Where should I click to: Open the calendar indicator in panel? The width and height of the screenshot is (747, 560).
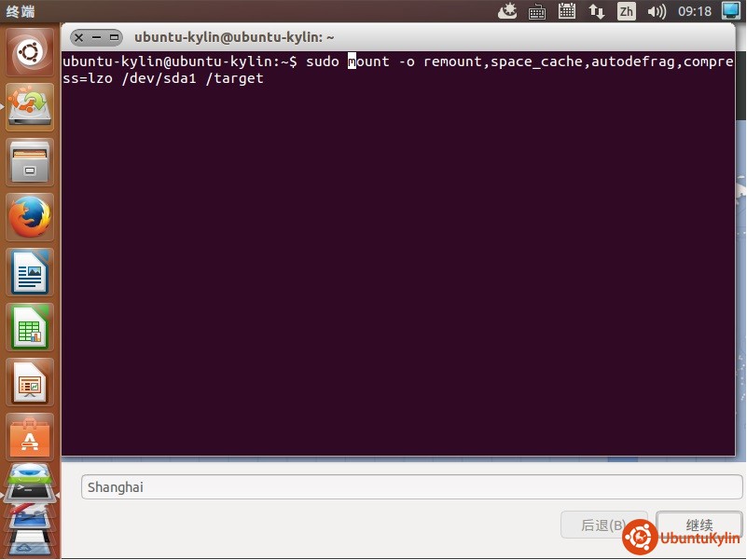(566, 12)
